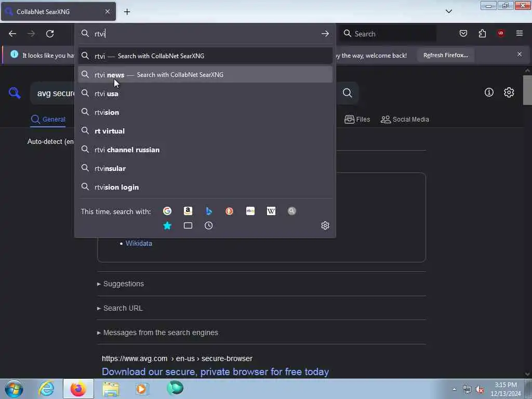Switch to the Files category tab
532x399 pixels.
click(357, 119)
